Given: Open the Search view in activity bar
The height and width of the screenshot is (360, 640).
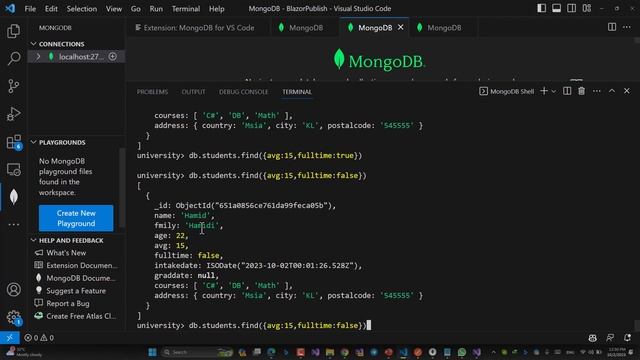Looking at the screenshot, I should pos(13,58).
